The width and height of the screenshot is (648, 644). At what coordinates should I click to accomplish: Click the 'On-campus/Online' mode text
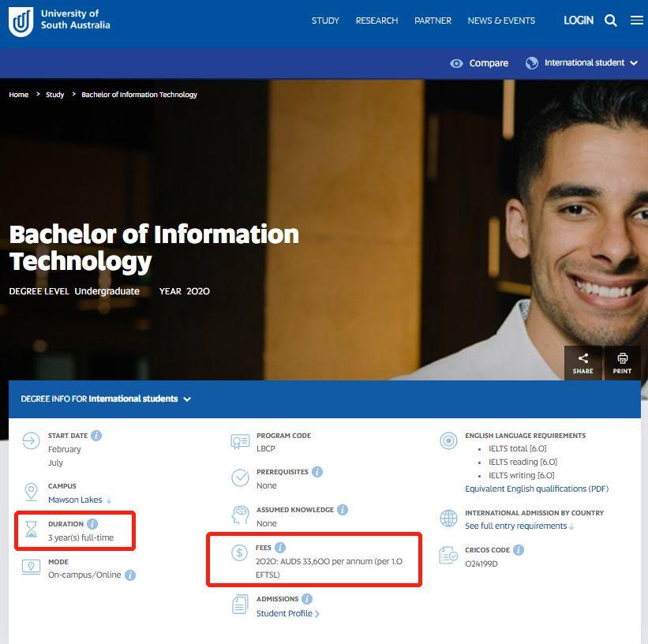click(84, 575)
